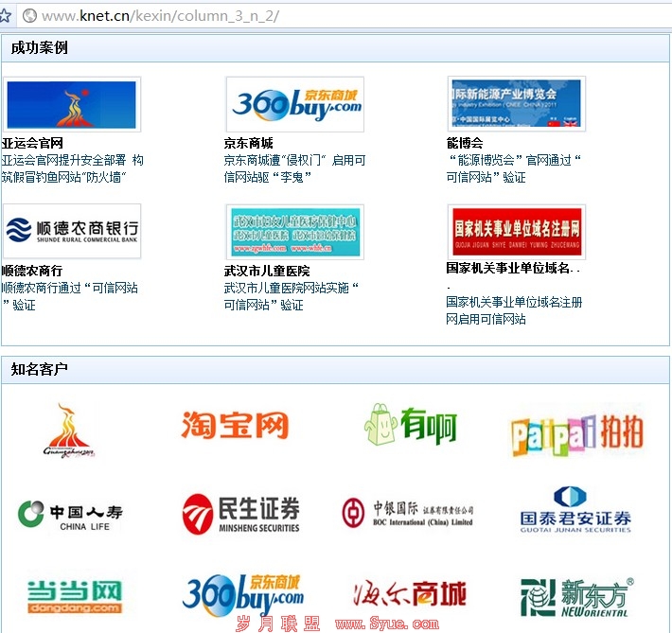Select the Guotai Junan Securities logo
The height and width of the screenshot is (633, 672).
(x=575, y=511)
